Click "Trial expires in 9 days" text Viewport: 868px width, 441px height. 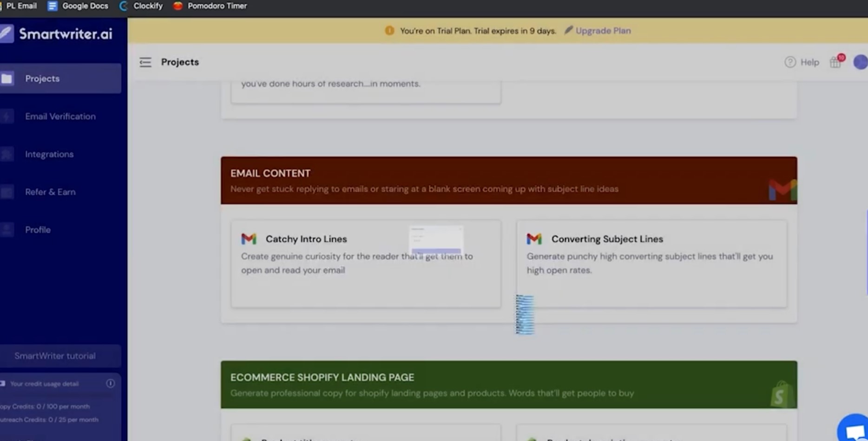coord(515,31)
